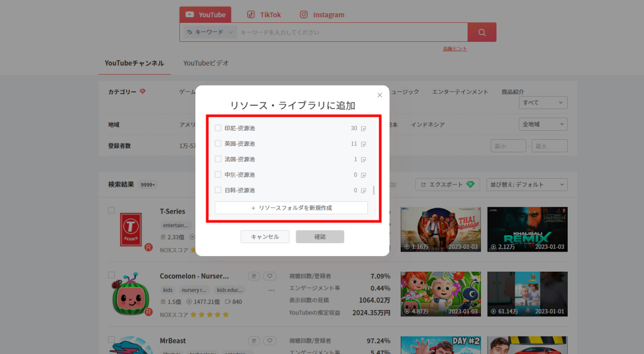Click the note icon for MrBeast
Image resolution: width=644 pixels, height=354 pixels.
pos(254,341)
